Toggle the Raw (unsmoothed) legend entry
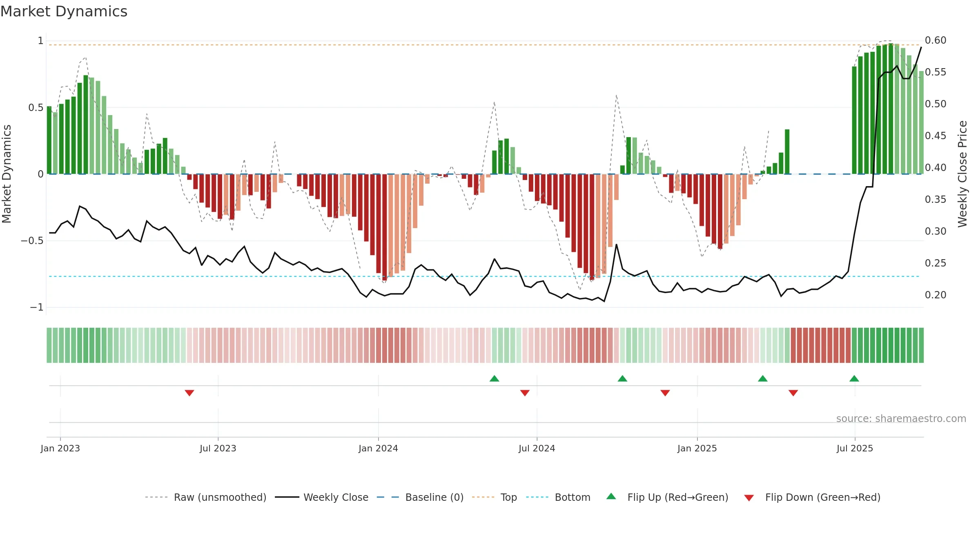 pos(206,497)
